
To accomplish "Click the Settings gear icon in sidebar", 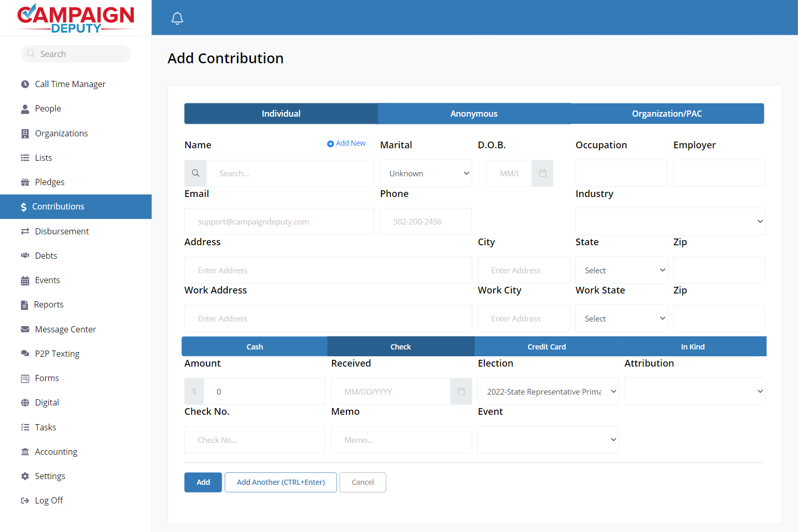I will click(x=25, y=476).
